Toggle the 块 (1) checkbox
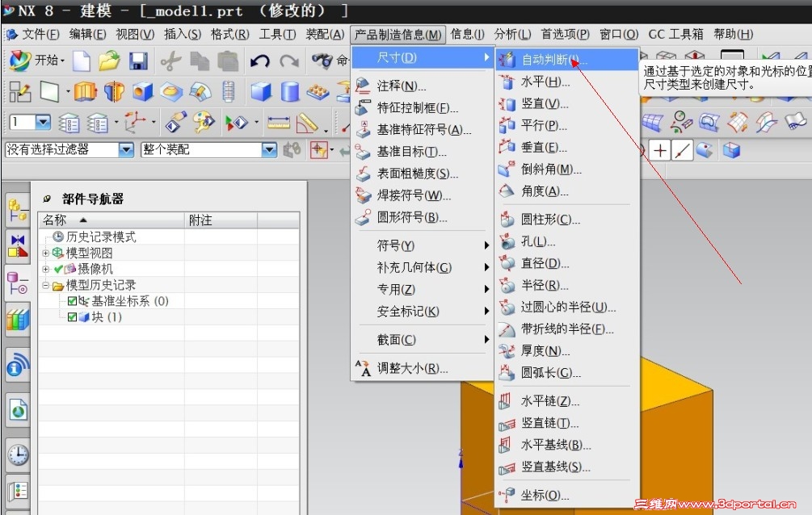The height and width of the screenshot is (515, 812). click(x=73, y=316)
